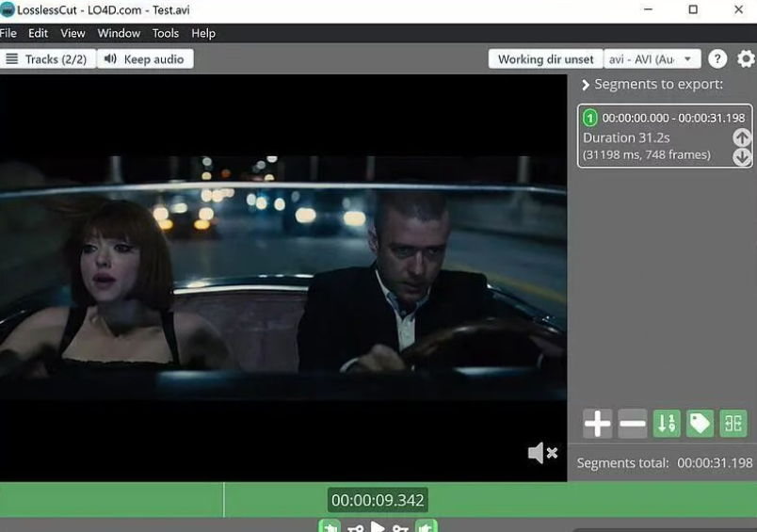The width and height of the screenshot is (757, 532).
Task: Open the Tools menu
Action: (x=166, y=33)
